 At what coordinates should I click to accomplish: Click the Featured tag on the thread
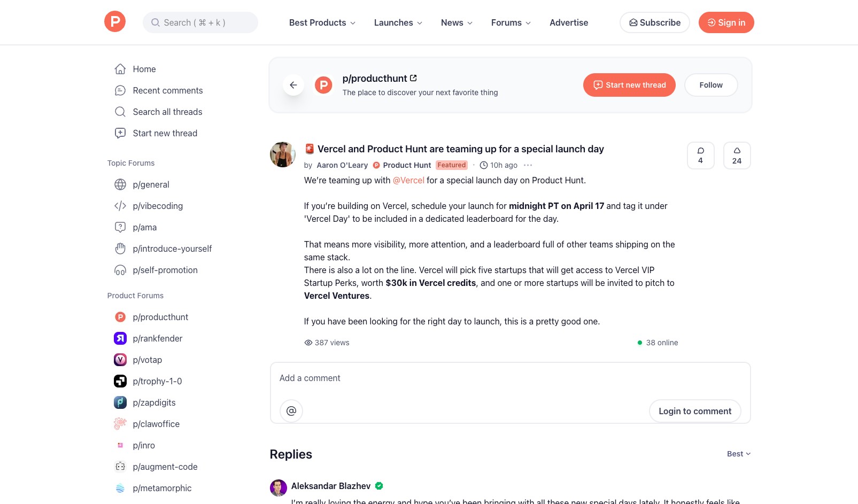tap(452, 165)
